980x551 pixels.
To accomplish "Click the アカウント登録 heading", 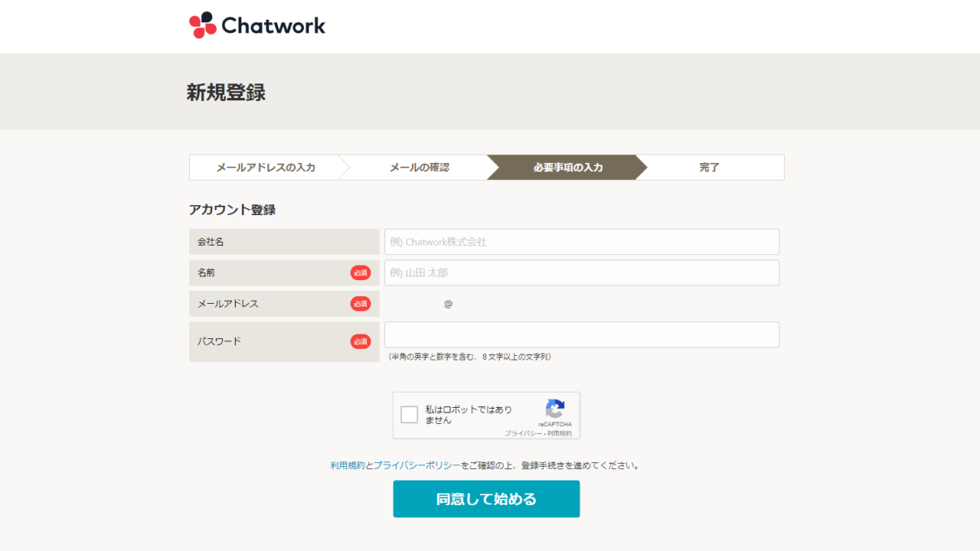I will (232, 210).
